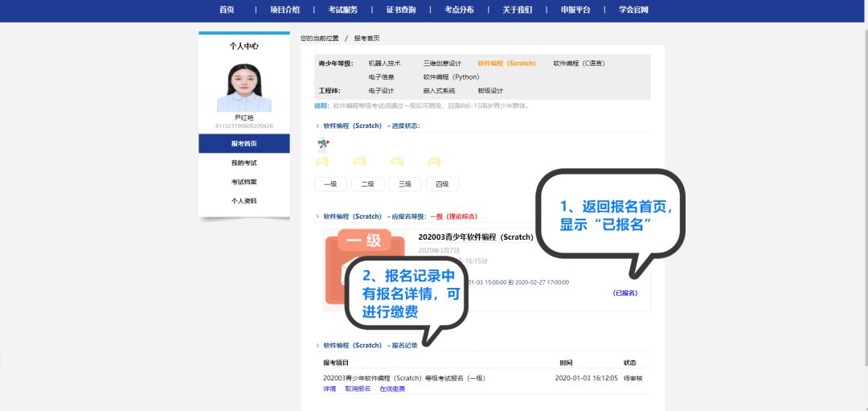The width and height of the screenshot is (868, 411).
Task: Open 考试服务 in the top navigation
Action: click(x=342, y=10)
